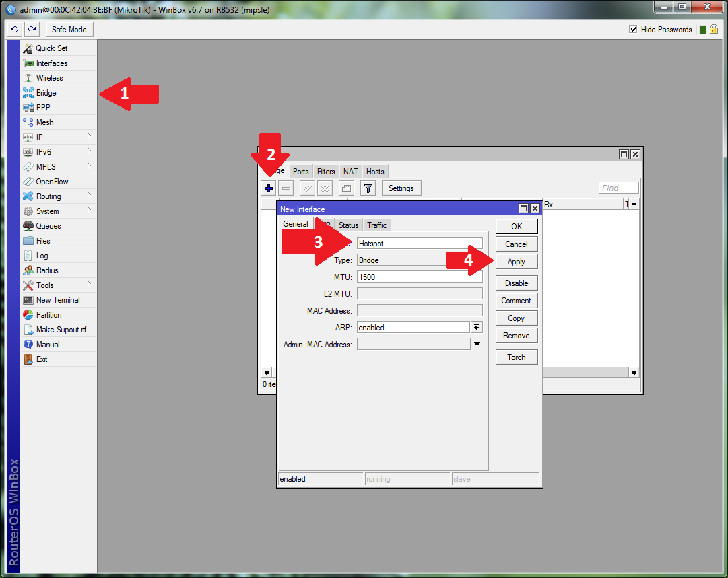Select the Status tab in New Interface
The image size is (728, 578).
(x=348, y=225)
